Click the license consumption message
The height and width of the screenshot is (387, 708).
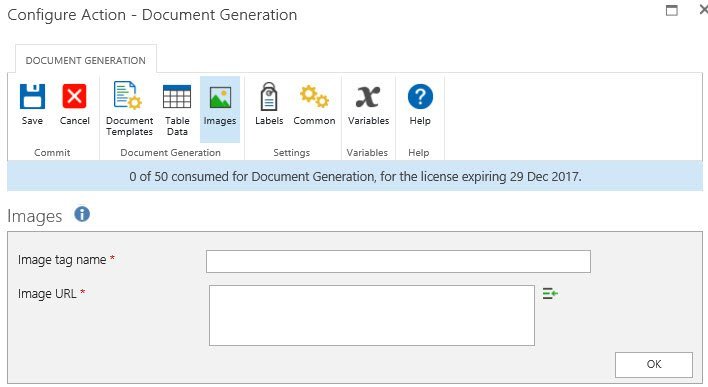(x=355, y=177)
